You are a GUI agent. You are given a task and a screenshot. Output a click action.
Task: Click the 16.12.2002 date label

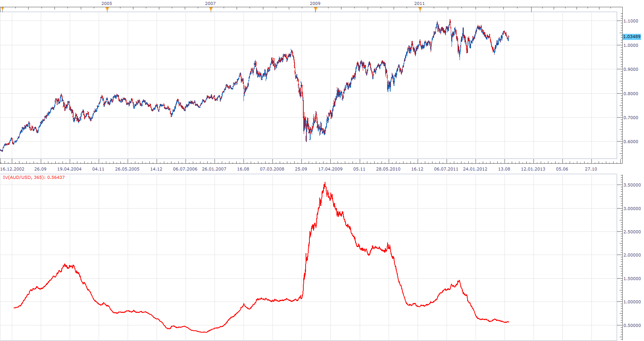tap(12, 169)
